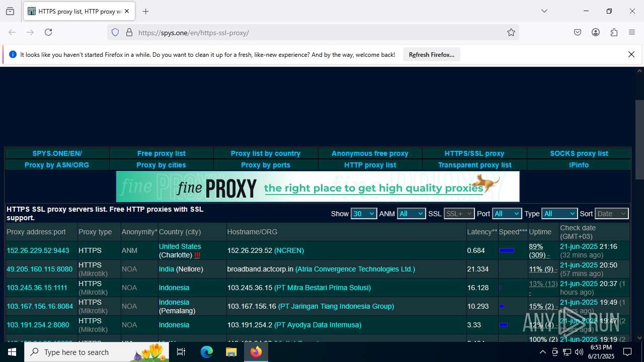Screen dimensions: 644x362
Task: Open Free proxy list
Action: click(162, 153)
